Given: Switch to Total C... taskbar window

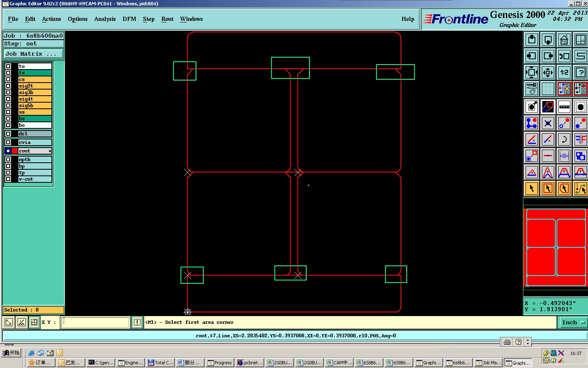Looking at the screenshot, I should [x=160, y=363].
